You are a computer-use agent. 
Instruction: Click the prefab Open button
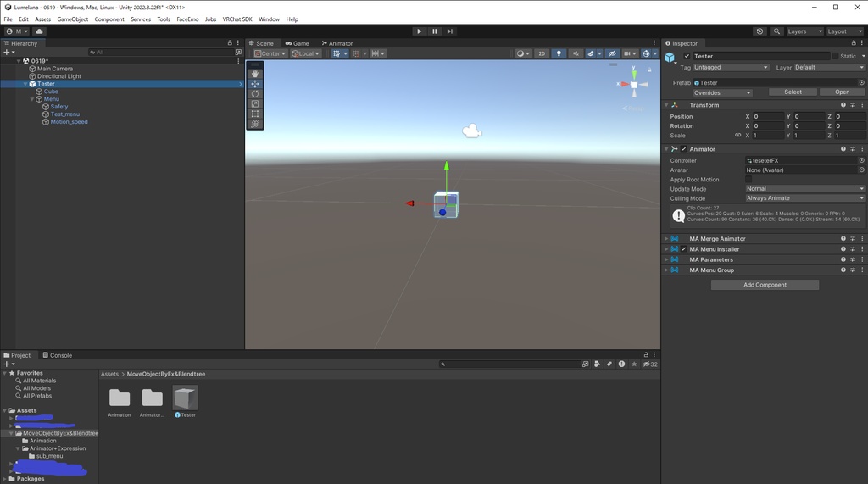click(x=842, y=92)
